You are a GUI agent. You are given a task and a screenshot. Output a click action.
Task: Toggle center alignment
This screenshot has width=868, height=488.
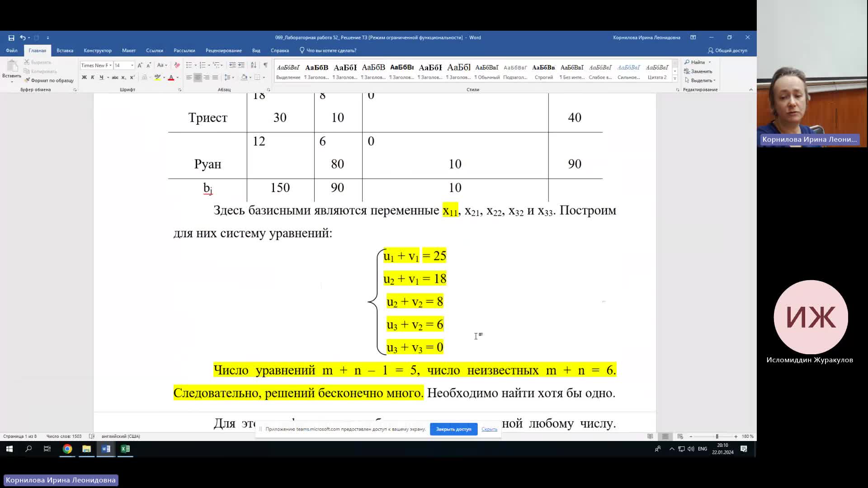198,77
